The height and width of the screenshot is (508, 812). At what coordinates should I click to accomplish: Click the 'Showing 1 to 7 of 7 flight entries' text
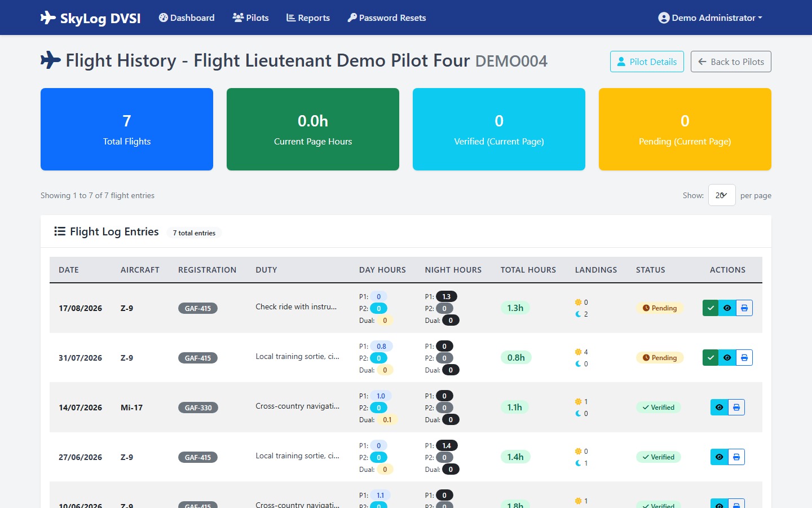(x=98, y=195)
